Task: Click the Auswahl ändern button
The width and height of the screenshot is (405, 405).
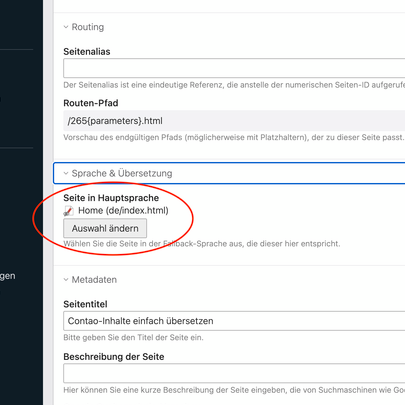Action: 105,228
